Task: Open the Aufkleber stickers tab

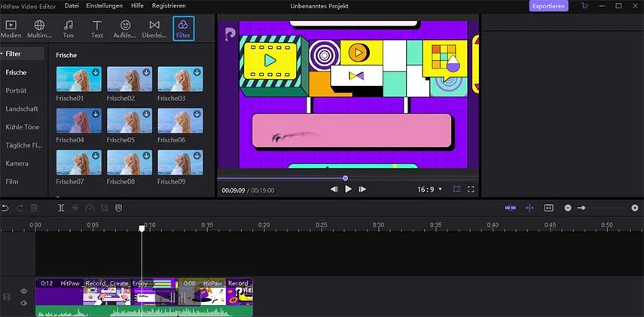Action: coord(125,29)
